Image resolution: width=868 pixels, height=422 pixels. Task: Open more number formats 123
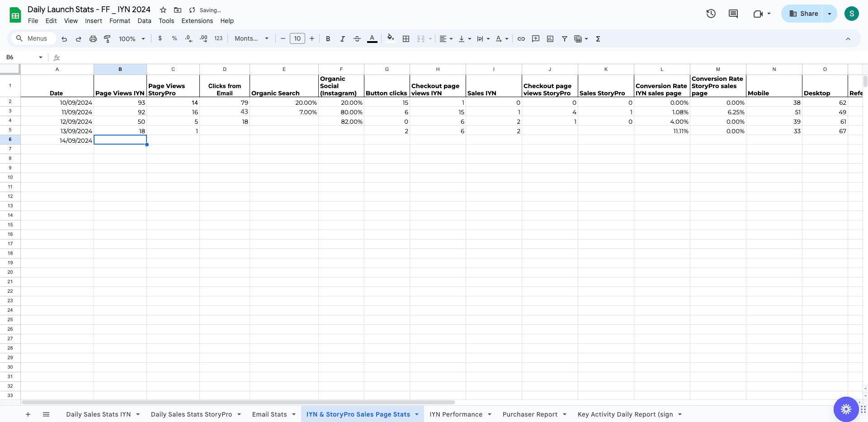[x=218, y=39]
